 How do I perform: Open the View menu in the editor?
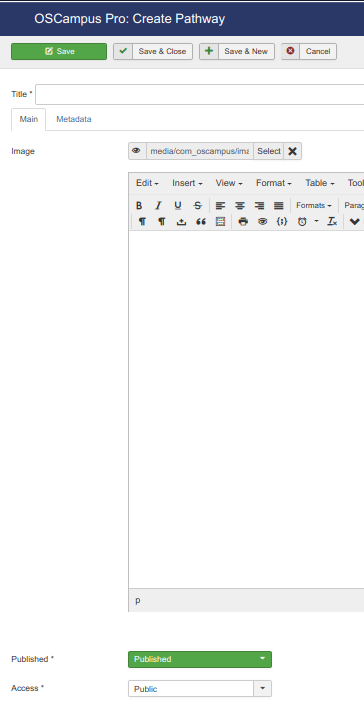pyautogui.click(x=229, y=183)
